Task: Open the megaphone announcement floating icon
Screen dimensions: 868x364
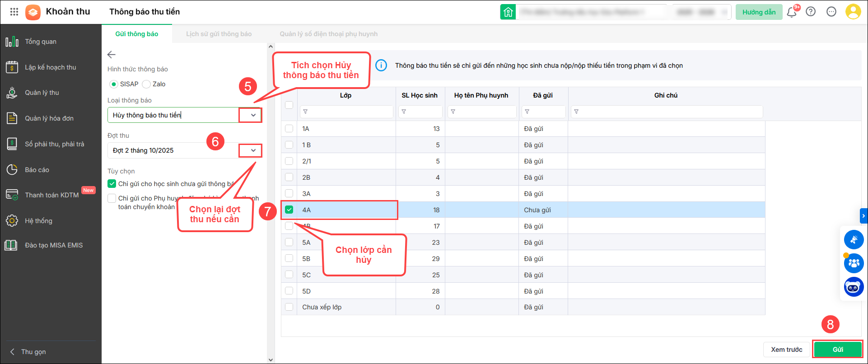Action: 854,239
